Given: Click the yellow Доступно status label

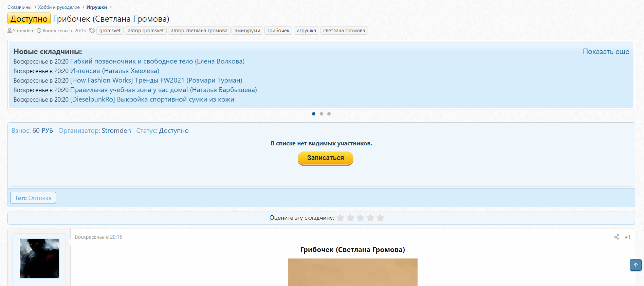Looking at the screenshot, I should (29, 19).
